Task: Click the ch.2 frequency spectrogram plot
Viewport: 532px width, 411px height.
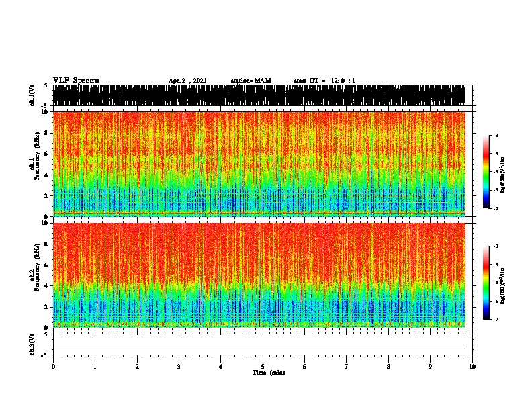Action: (259, 275)
